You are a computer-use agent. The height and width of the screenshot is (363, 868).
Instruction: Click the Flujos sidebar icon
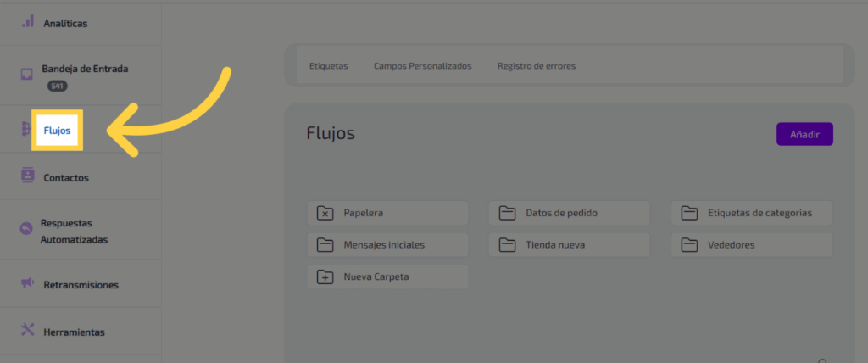26,129
